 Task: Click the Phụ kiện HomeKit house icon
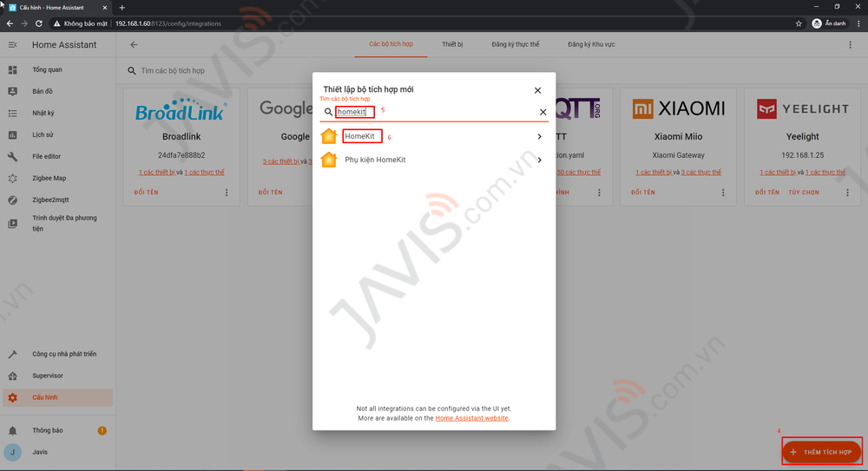(329, 160)
